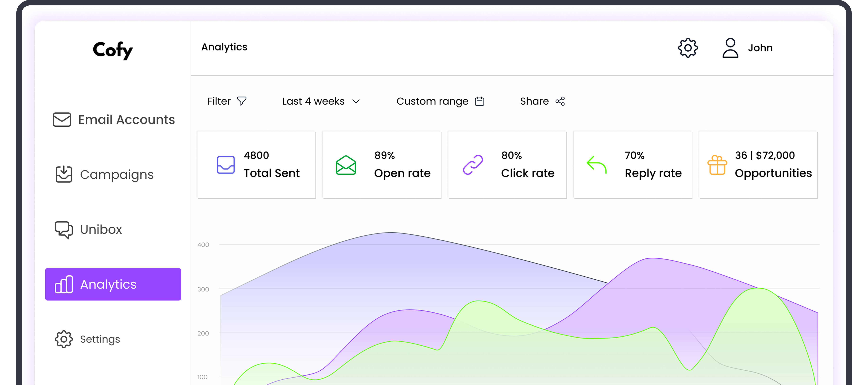Click the sidebar Settings gear icon

(x=64, y=339)
